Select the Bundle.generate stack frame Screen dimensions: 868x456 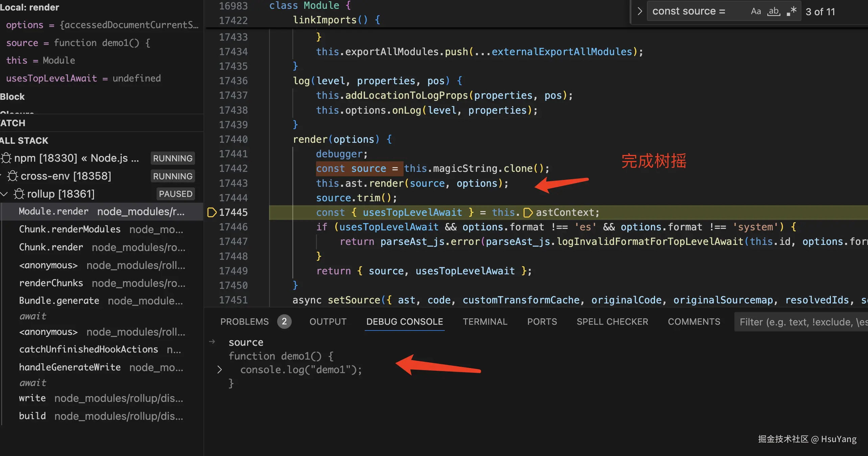[x=59, y=301]
